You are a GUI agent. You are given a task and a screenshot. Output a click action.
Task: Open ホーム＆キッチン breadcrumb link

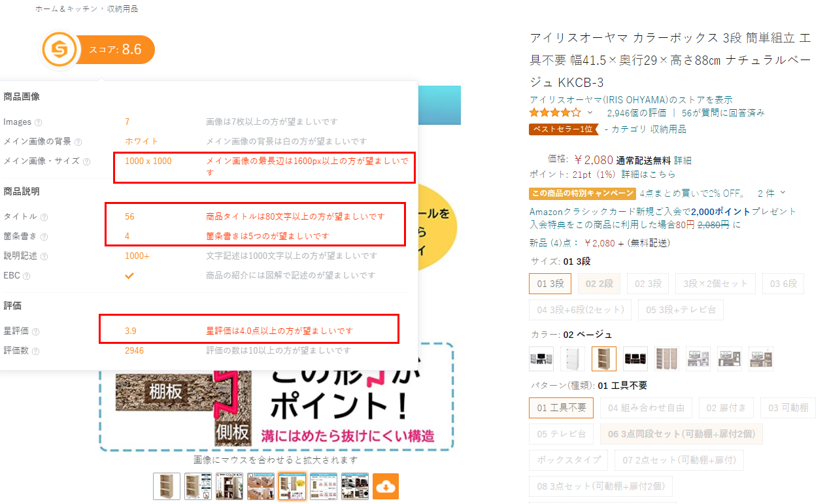click(66, 8)
